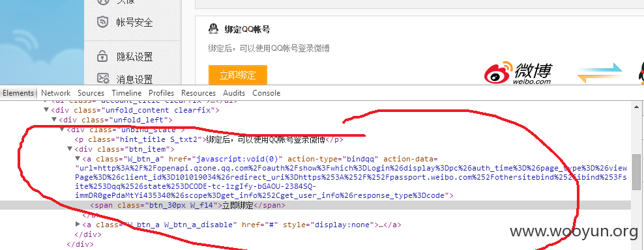Viewport: 644px width, 250px height.
Task: Collapse the W_btn_a anchor node
Action: [78, 159]
